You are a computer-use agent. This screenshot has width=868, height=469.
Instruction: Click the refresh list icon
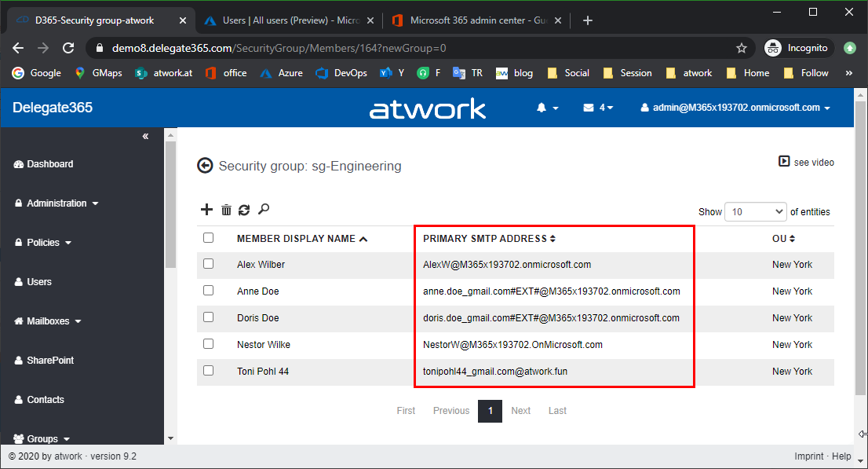pyautogui.click(x=244, y=210)
